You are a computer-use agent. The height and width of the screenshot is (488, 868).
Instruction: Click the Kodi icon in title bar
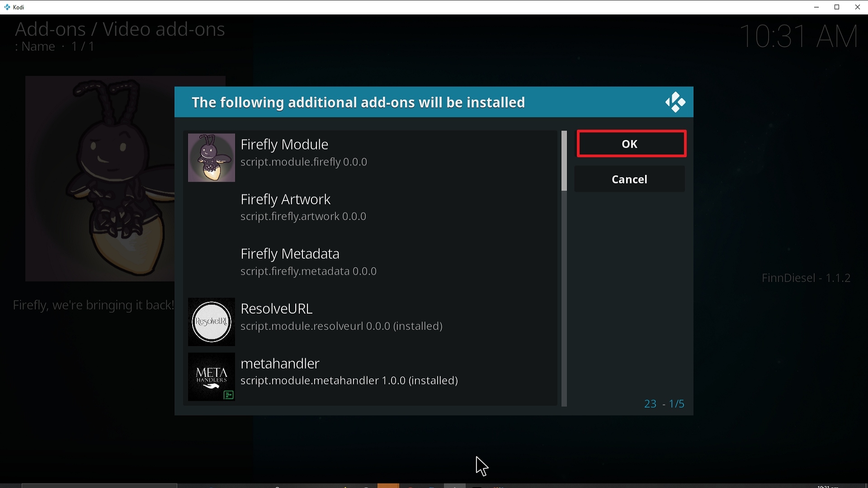7,7
